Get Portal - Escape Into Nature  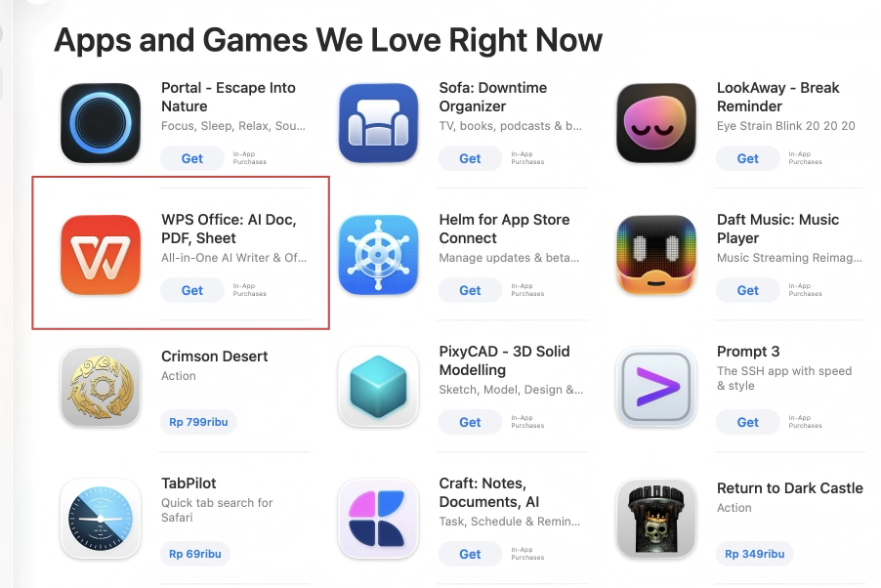tap(192, 158)
